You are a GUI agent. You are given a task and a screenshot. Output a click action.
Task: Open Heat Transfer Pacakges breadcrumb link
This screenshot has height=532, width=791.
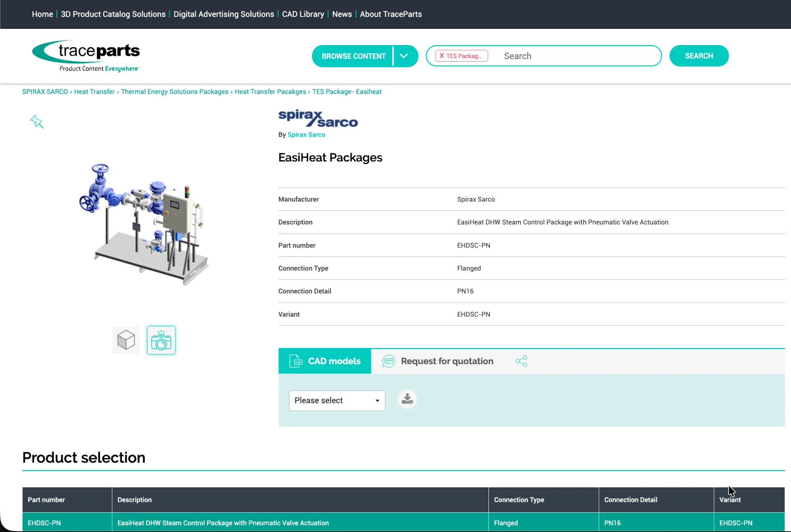(x=270, y=92)
